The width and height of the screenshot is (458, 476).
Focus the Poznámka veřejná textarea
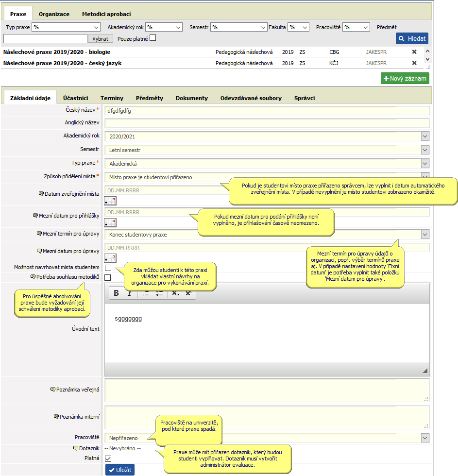(x=267, y=391)
